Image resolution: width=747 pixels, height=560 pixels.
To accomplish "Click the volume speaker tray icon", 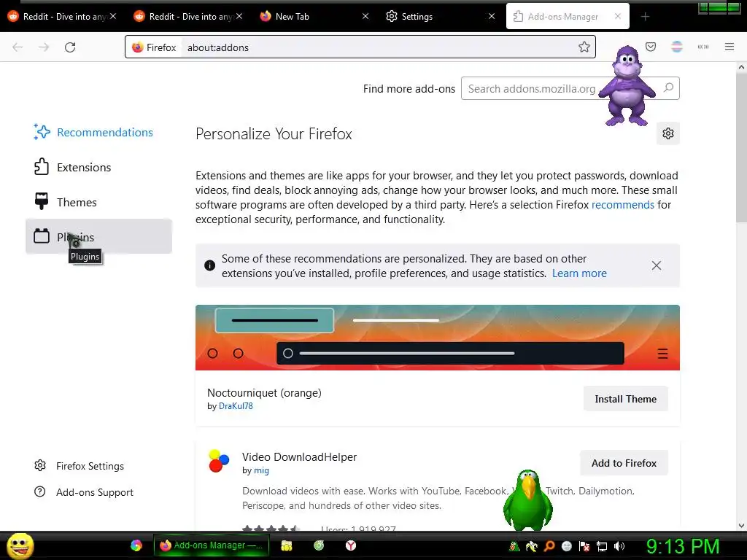I will (x=619, y=546).
